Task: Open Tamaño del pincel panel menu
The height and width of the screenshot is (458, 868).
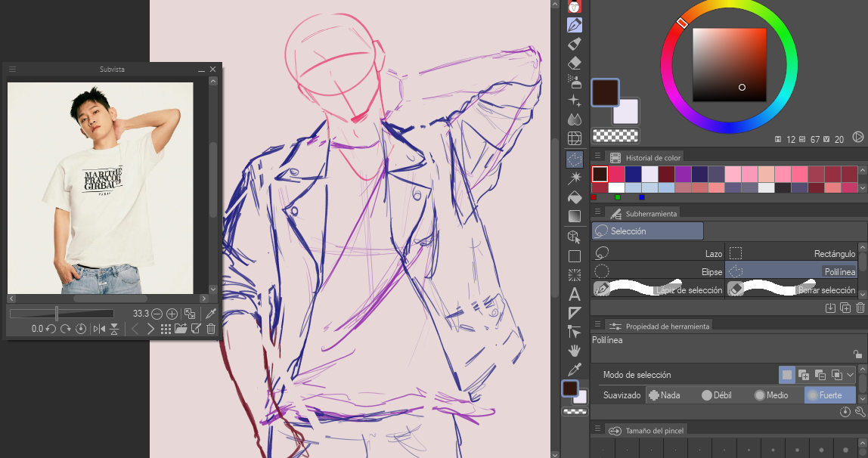Action: pos(597,429)
